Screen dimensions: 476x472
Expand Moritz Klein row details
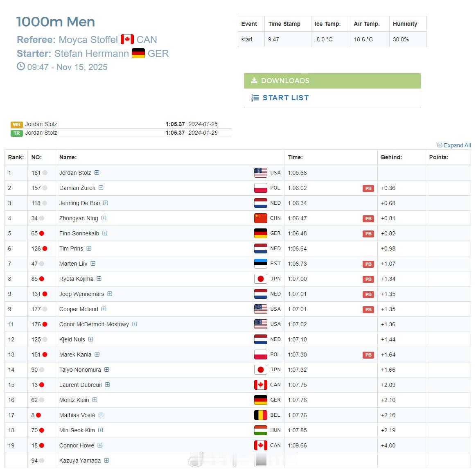point(95,400)
